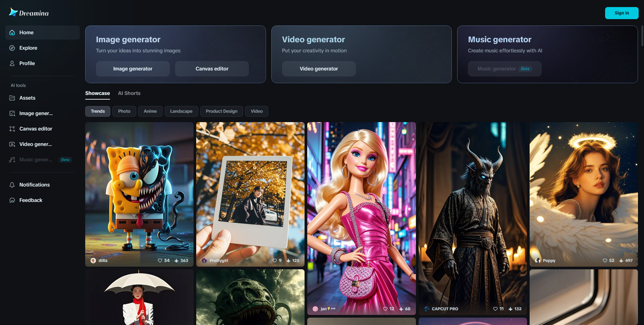
Task: Open the Feedback sidebar item
Action: [x=42, y=200]
